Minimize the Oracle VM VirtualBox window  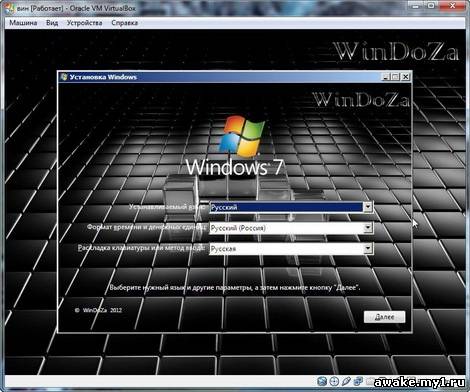[x=415, y=5]
